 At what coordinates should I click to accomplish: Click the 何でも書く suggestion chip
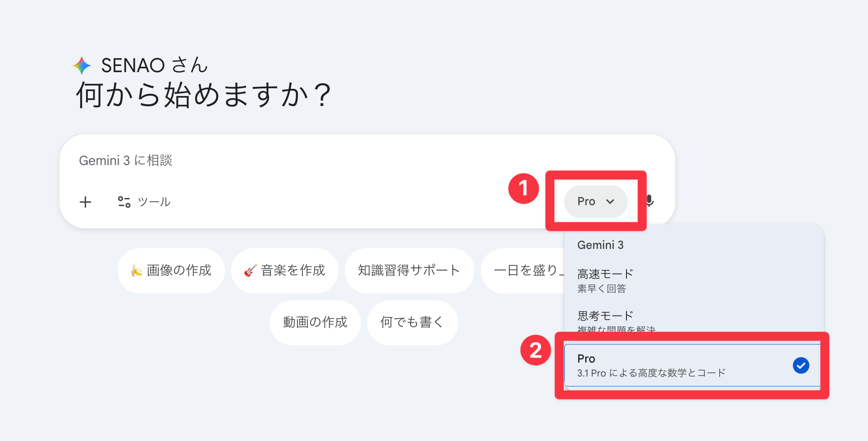click(412, 322)
